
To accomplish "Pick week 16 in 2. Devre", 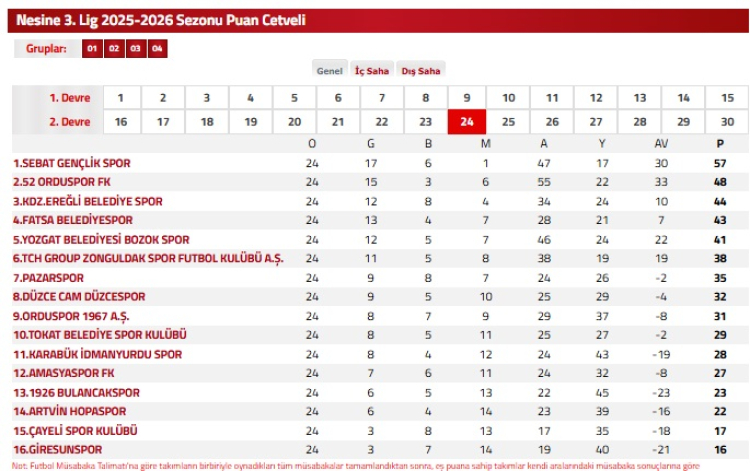I will click(120, 122).
